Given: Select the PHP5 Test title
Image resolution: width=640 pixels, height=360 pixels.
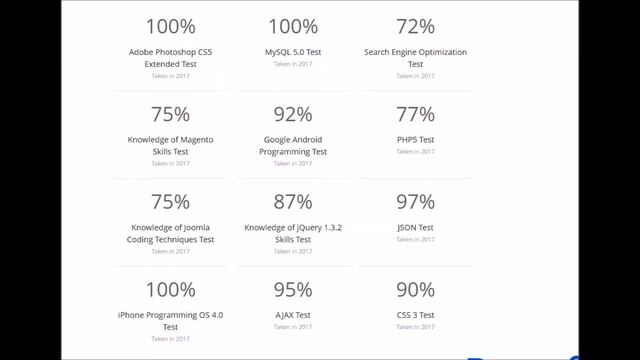Looking at the screenshot, I should coord(415,140).
